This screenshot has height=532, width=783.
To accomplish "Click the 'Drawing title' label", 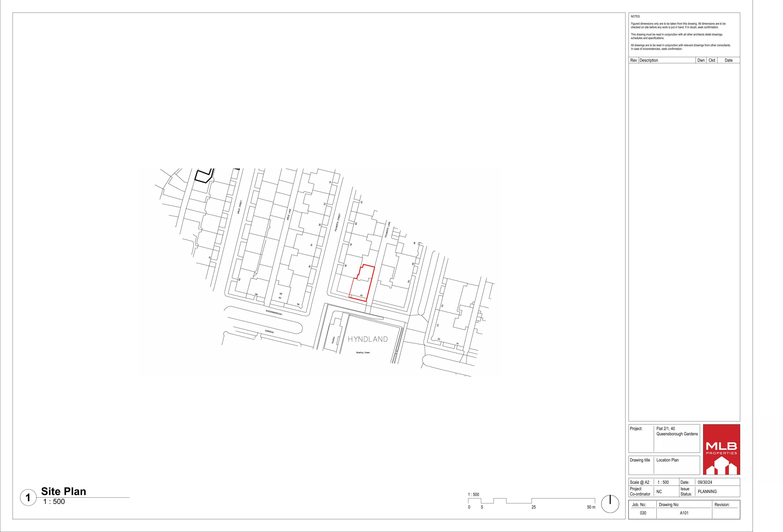I will pos(640,460).
